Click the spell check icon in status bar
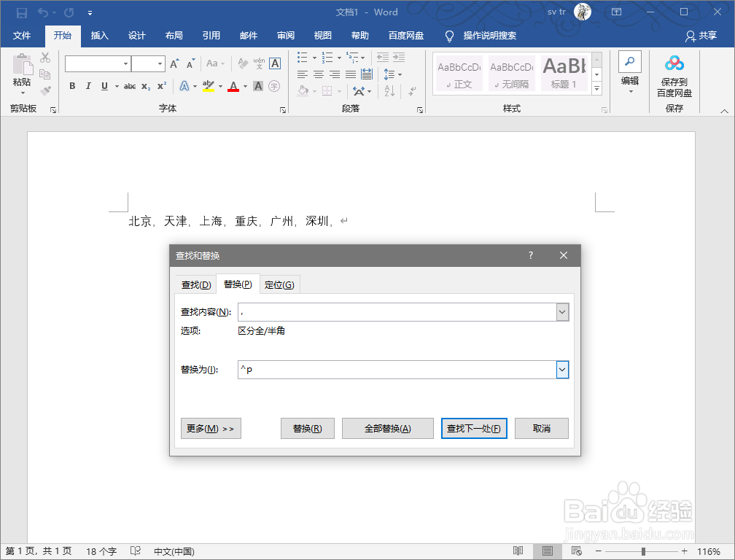 (136, 551)
